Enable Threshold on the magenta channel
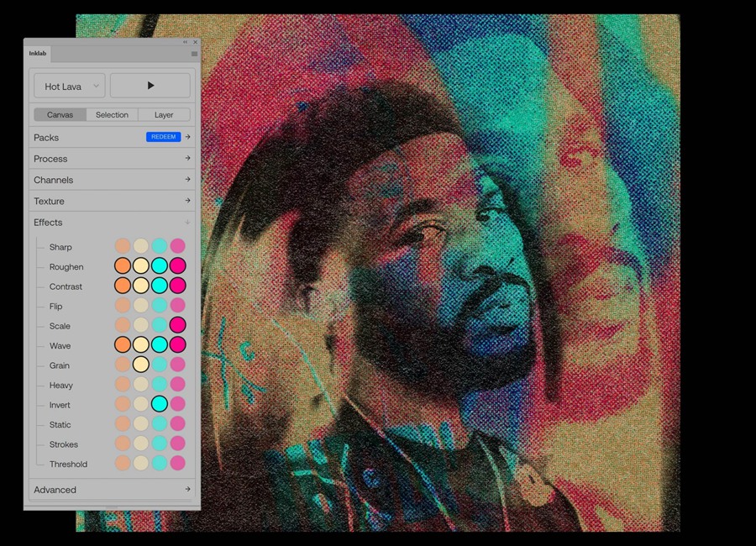This screenshot has height=546, width=756. tap(177, 463)
